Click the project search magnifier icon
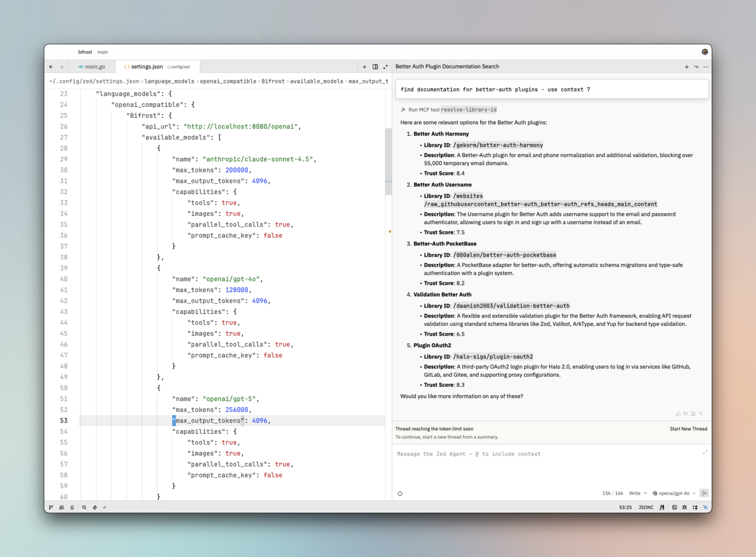Screen dimensions: 756x557 tap(84, 507)
